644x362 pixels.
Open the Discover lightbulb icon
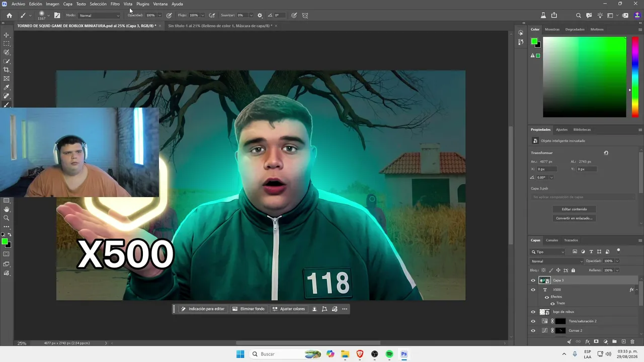[600, 16]
